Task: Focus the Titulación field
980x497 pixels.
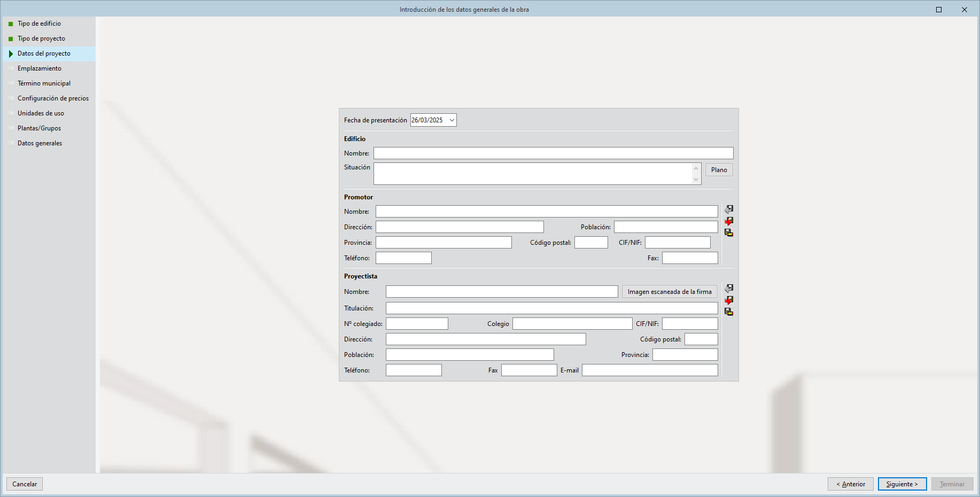Action: (x=552, y=308)
